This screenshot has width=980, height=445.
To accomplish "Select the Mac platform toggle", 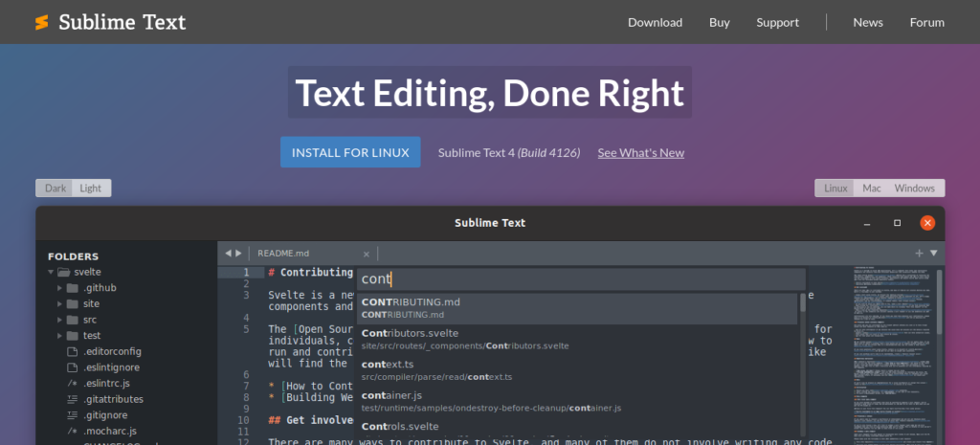I will [871, 189].
